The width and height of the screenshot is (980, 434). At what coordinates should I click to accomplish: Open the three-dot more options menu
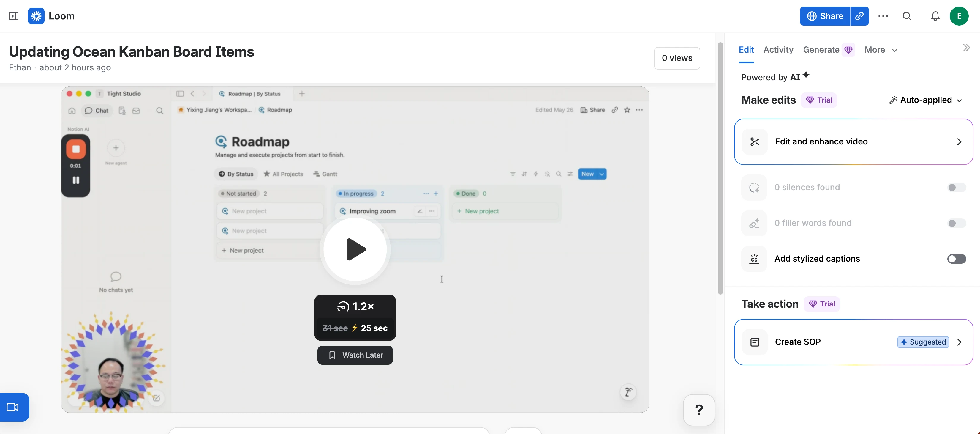click(883, 16)
